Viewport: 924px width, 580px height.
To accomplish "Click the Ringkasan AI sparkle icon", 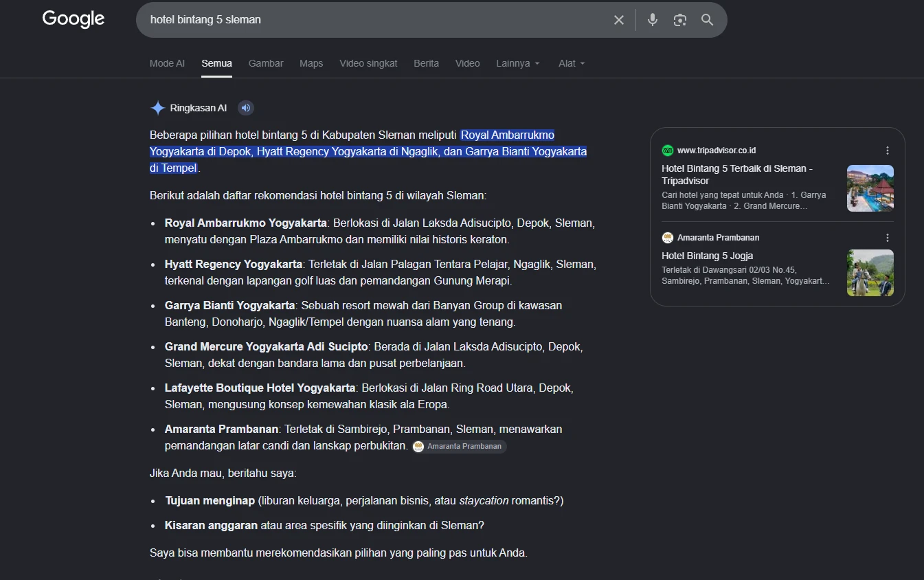I will (x=158, y=108).
